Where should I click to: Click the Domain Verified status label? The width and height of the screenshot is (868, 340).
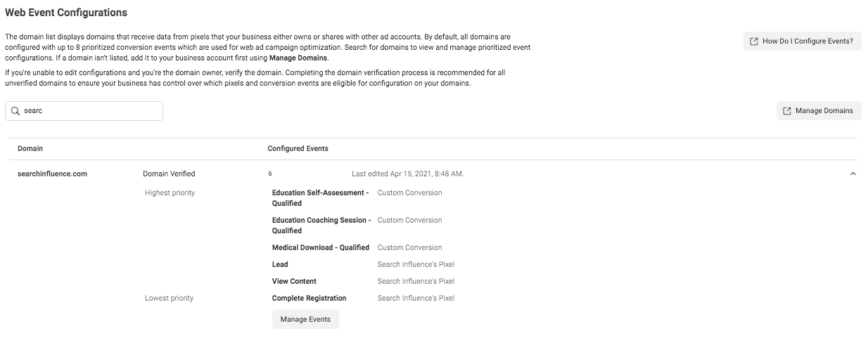point(169,174)
